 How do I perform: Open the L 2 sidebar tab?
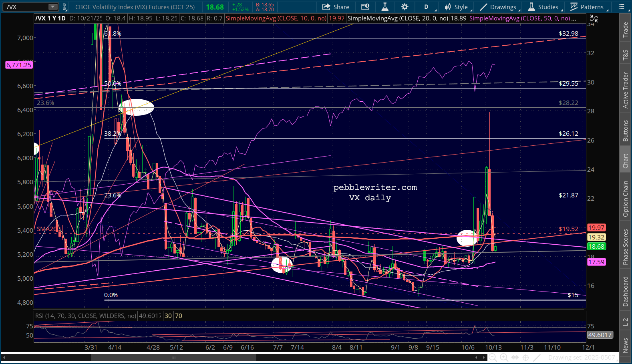pyautogui.click(x=625, y=322)
